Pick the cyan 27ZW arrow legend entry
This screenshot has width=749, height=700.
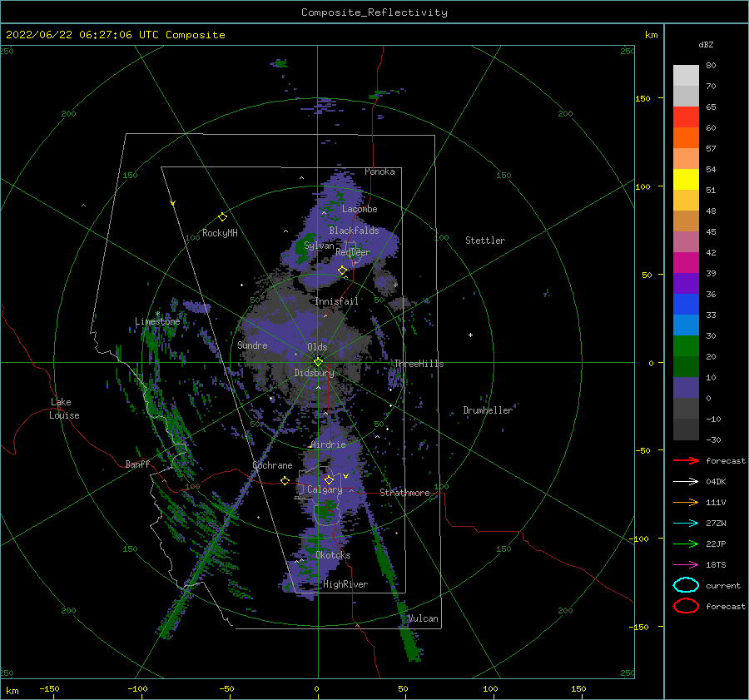click(x=686, y=524)
